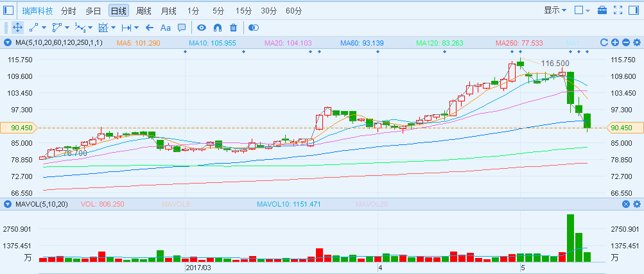Refresh the MA indicator panel
The width and height of the screenshot is (644, 274).
[604, 42]
